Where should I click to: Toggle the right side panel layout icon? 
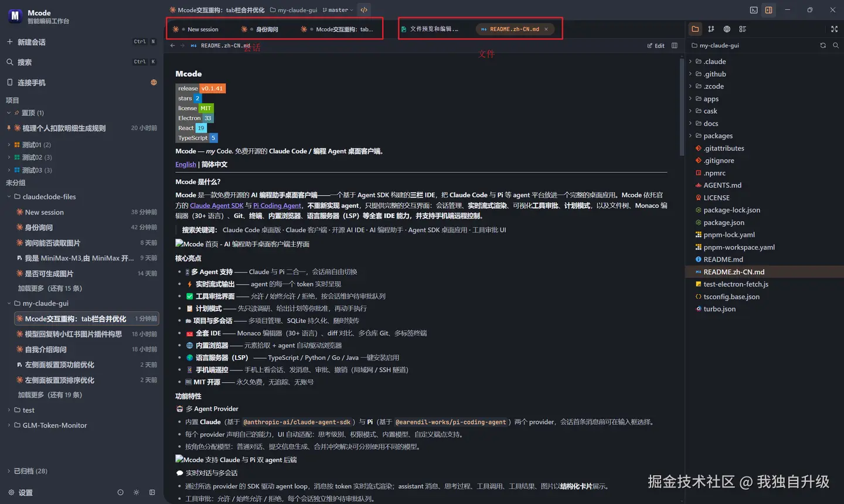[x=768, y=10]
